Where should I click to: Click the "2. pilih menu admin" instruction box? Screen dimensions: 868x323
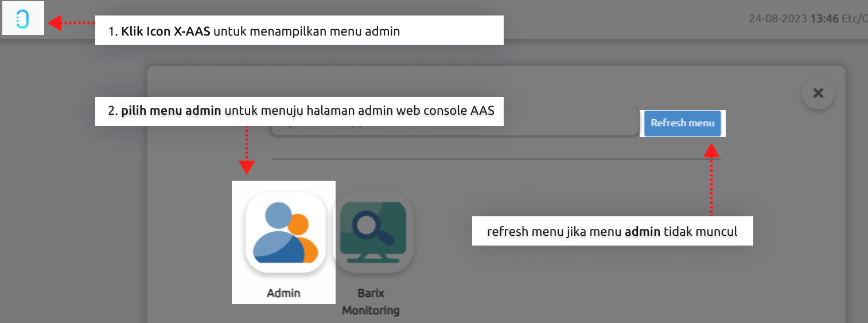click(x=298, y=111)
